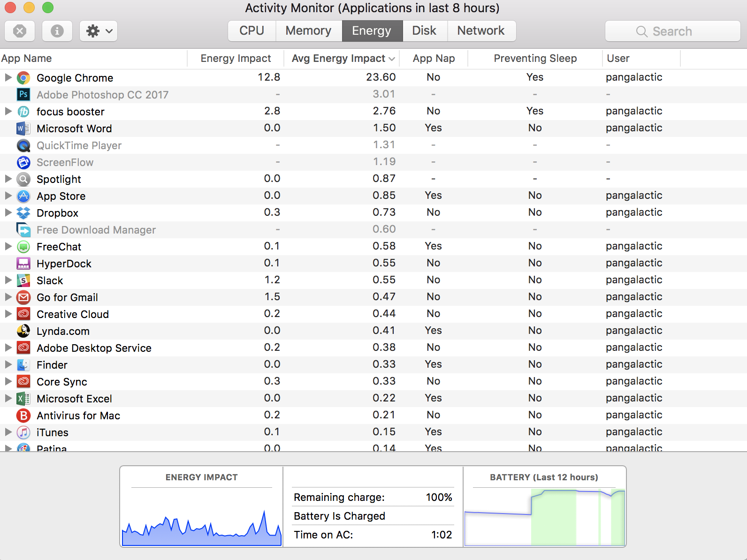This screenshot has height=560, width=747.
Task: Open the gear action menu
Action: tap(99, 31)
